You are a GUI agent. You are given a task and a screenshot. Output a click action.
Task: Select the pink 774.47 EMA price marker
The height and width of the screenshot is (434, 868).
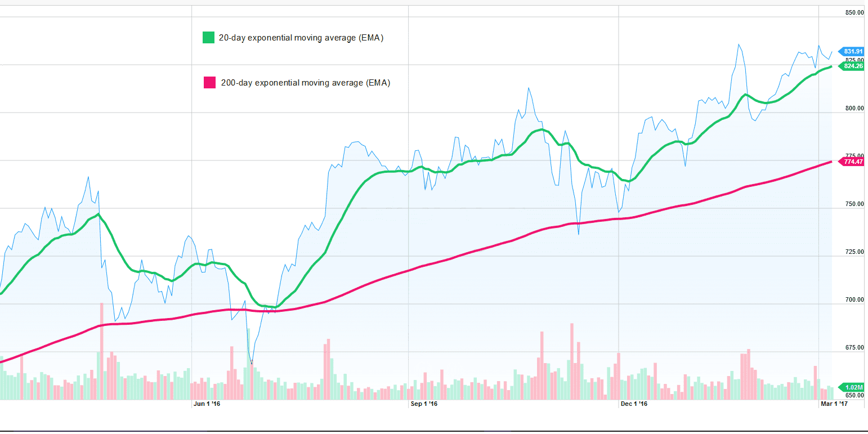click(x=852, y=162)
